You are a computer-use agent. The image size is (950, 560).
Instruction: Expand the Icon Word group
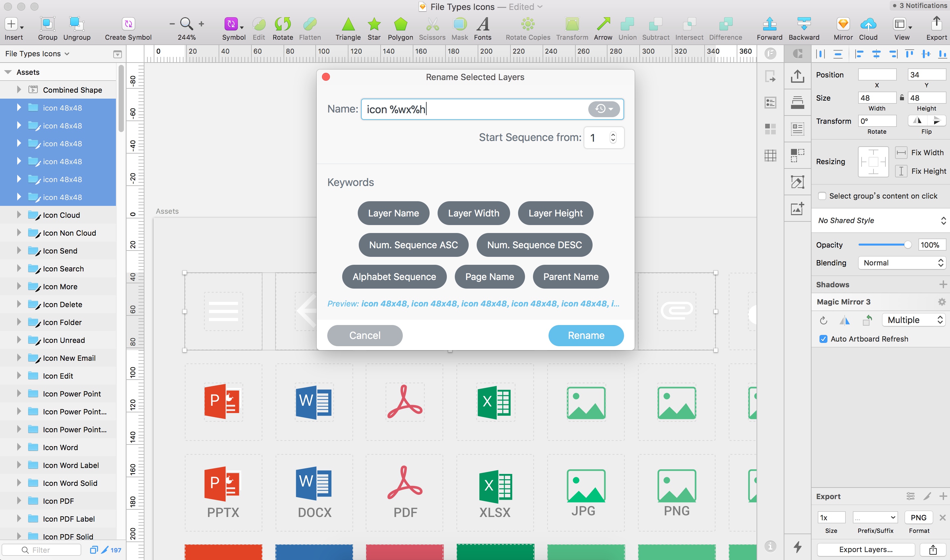point(19,447)
